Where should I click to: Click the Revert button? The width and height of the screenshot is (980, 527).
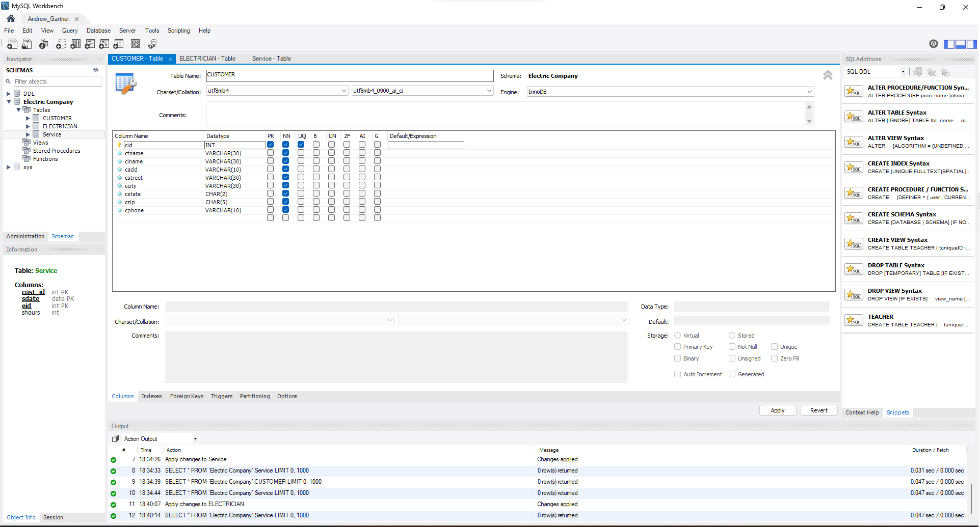click(x=819, y=410)
